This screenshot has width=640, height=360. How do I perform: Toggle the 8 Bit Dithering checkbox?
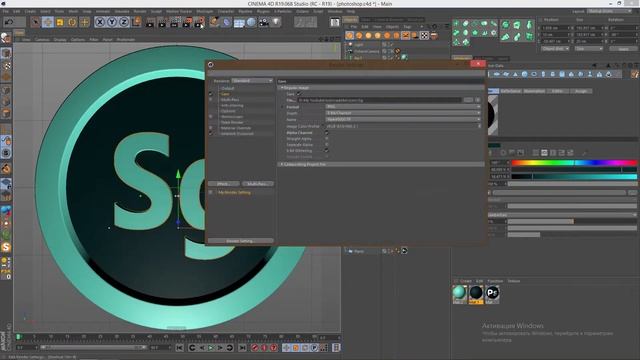tap(327, 151)
